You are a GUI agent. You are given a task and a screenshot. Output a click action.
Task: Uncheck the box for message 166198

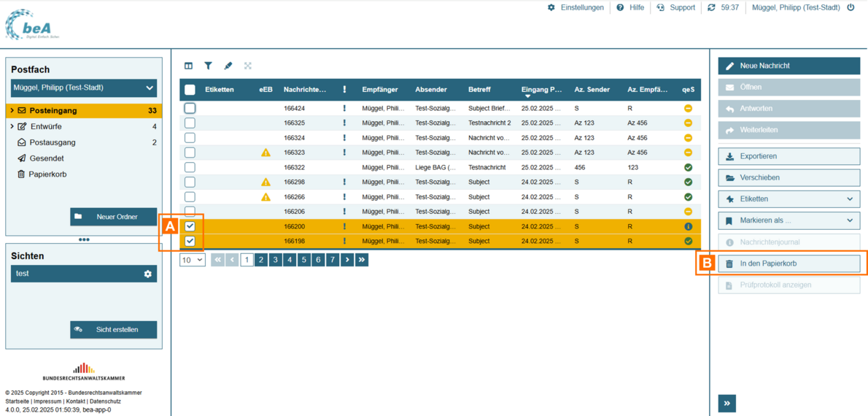click(190, 241)
